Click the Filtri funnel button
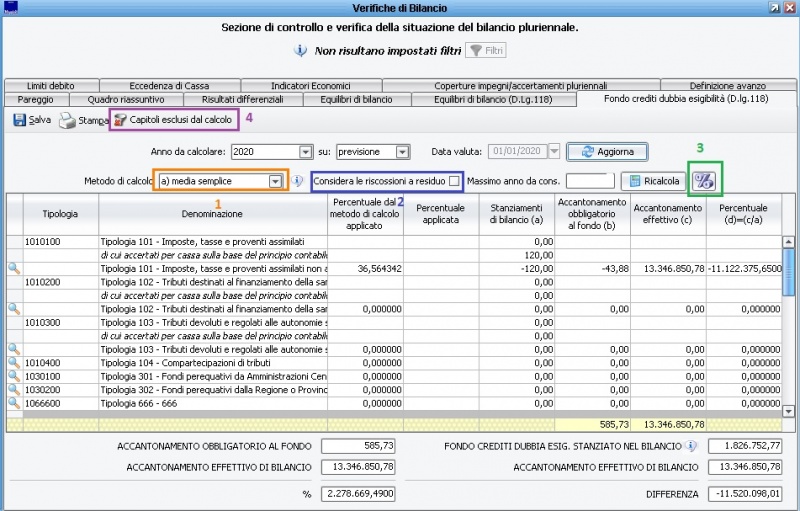This screenshot has width=800, height=511. click(486, 50)
